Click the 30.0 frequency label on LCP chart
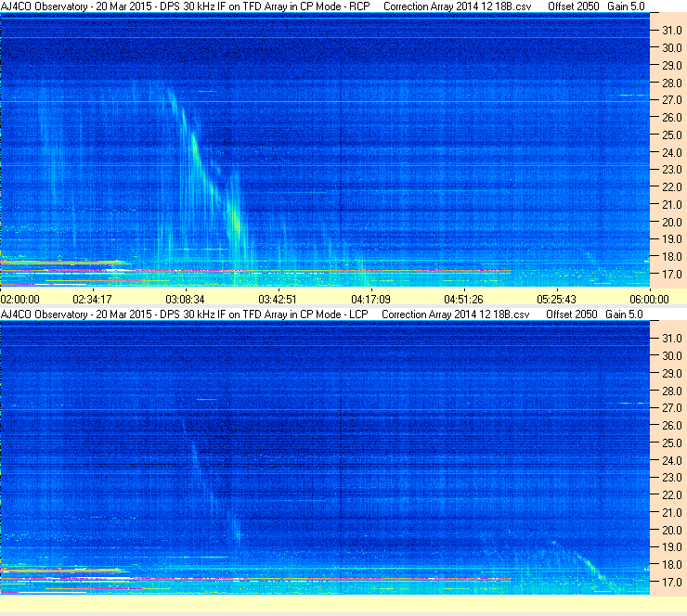Image resolution: width=687 pixels, height=616 pixels. click(672, 356)
